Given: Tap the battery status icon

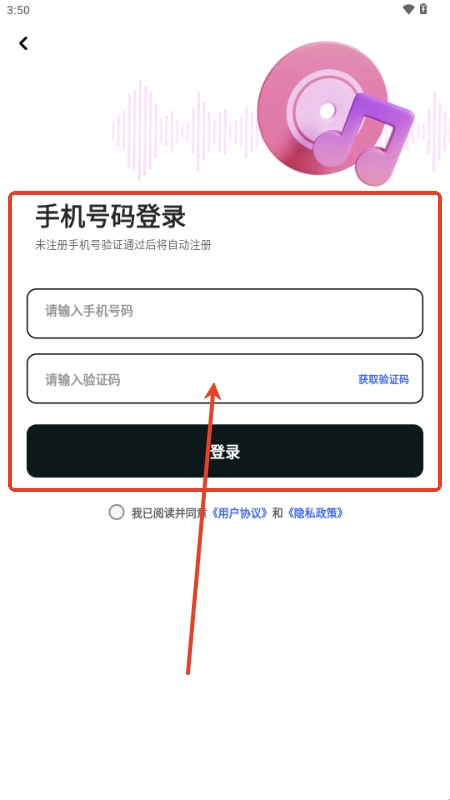Looking at the screenshot, I should [x=423, y=9].
